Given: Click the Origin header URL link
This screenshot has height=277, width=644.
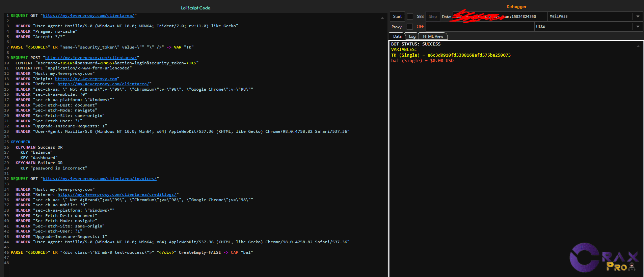Looking at the screenshot, I should 86,79.
